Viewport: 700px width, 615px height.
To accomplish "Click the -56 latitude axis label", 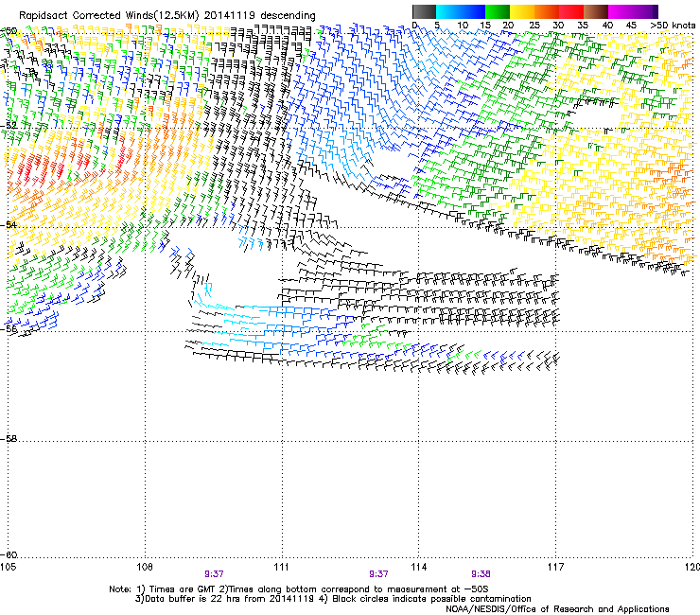I will pyautogui.click(x=9, y=329).
